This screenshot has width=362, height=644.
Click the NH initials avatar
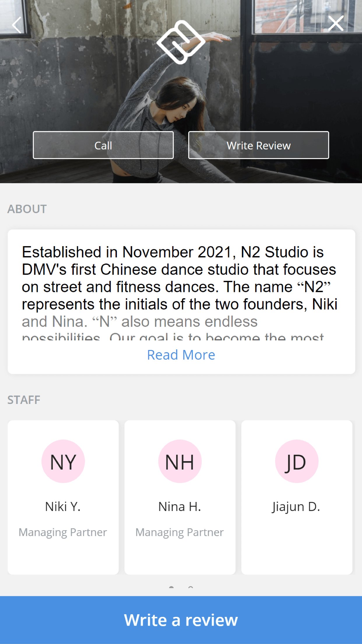pyautogui.click(x=180, y=461)
